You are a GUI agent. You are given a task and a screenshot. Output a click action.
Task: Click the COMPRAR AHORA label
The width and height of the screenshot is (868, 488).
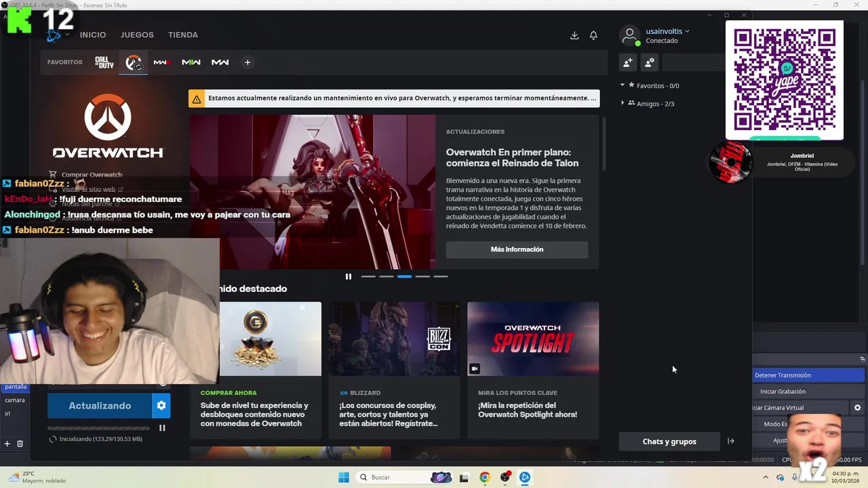(x=229, y=393)
